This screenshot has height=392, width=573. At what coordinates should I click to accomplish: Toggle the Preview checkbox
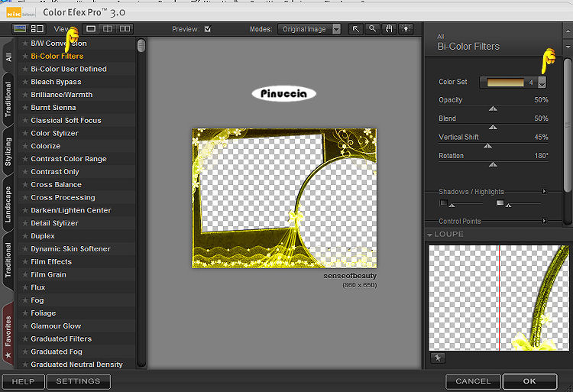coord(208,29)
